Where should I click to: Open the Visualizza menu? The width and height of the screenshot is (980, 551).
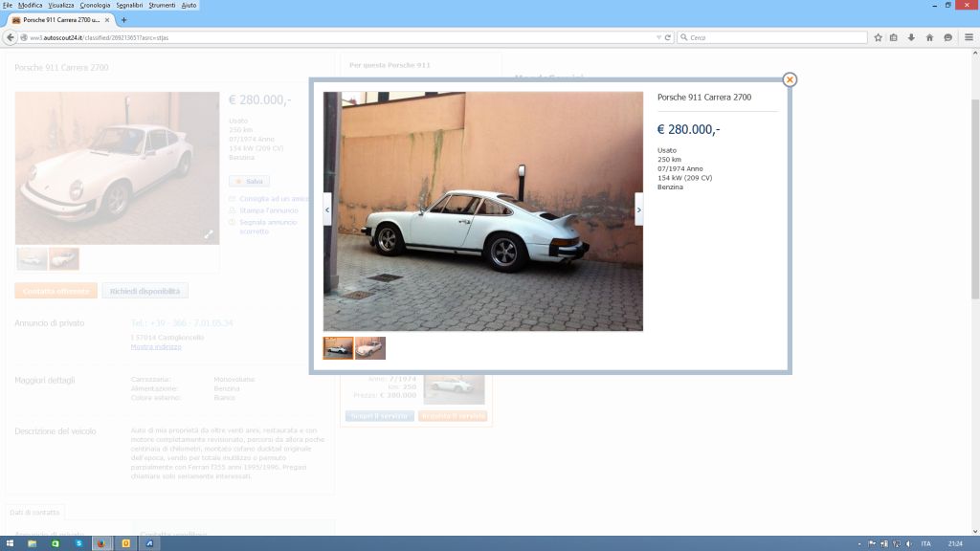click(x=61, y=5)
